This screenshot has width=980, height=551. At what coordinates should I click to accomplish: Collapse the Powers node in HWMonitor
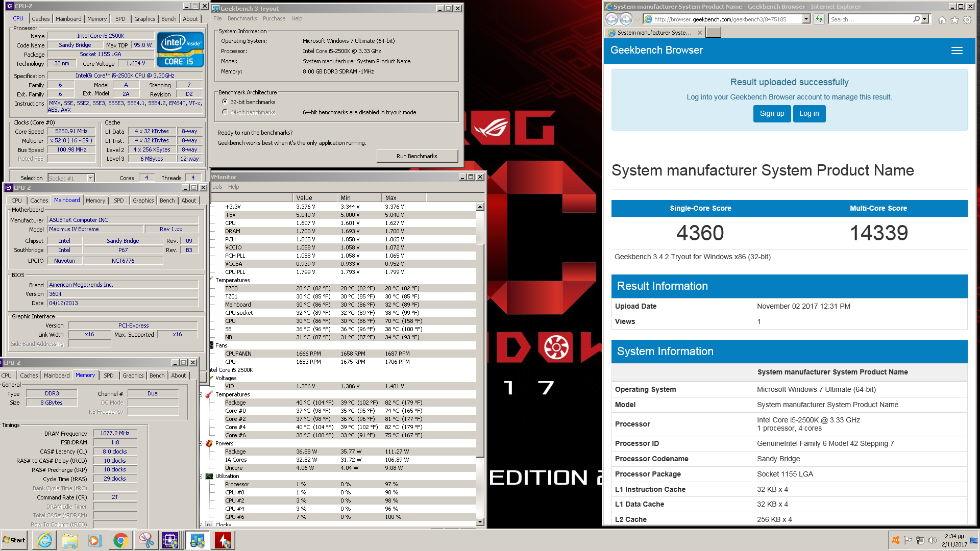[201, 443]
